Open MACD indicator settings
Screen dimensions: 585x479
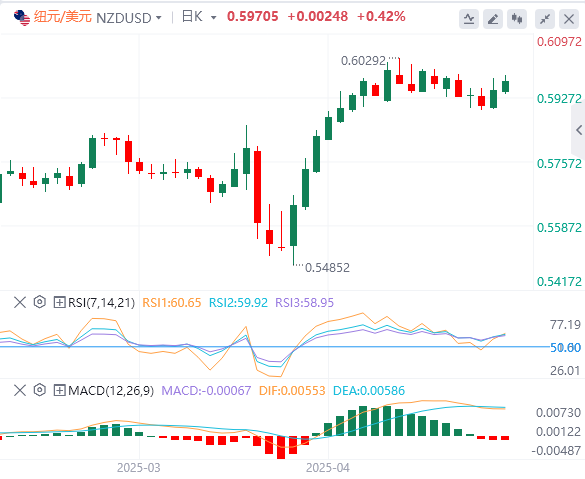[40, 390]
